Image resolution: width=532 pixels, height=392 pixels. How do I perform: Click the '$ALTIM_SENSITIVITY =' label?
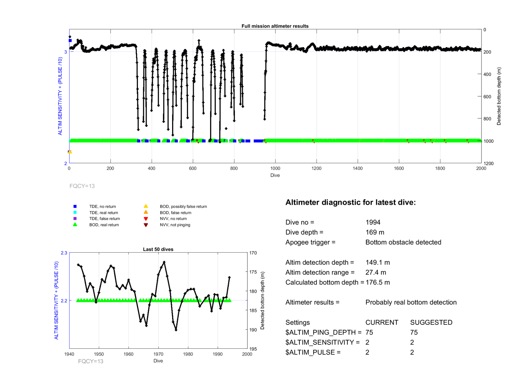[323, 342]
